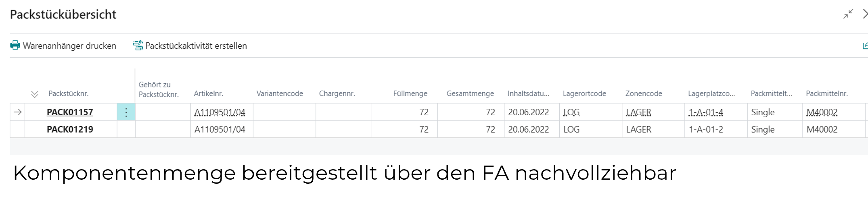The width and height of the screenshot is (868, 197).
Task: Click Warenanhänger drucken action
Action: coord(69,46)
